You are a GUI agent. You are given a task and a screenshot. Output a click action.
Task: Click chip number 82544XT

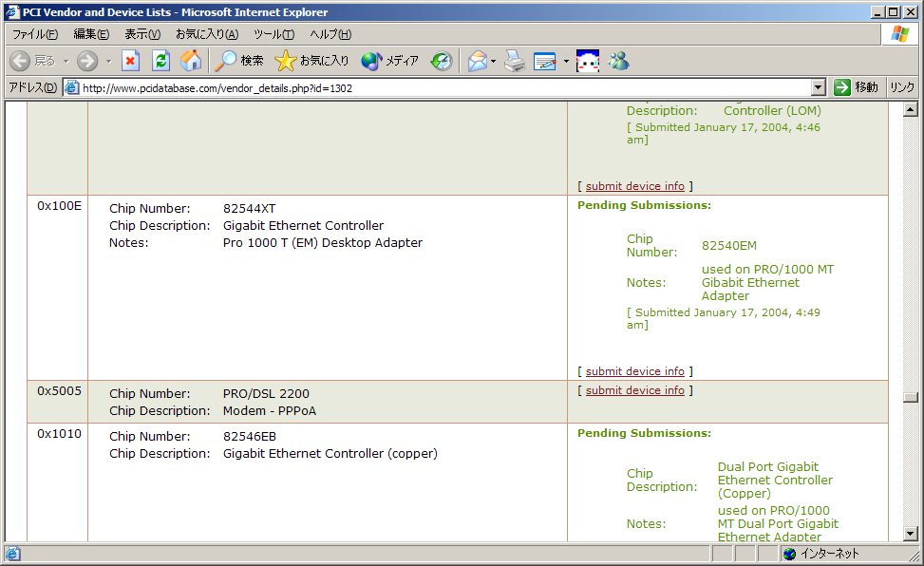(249, 209)
